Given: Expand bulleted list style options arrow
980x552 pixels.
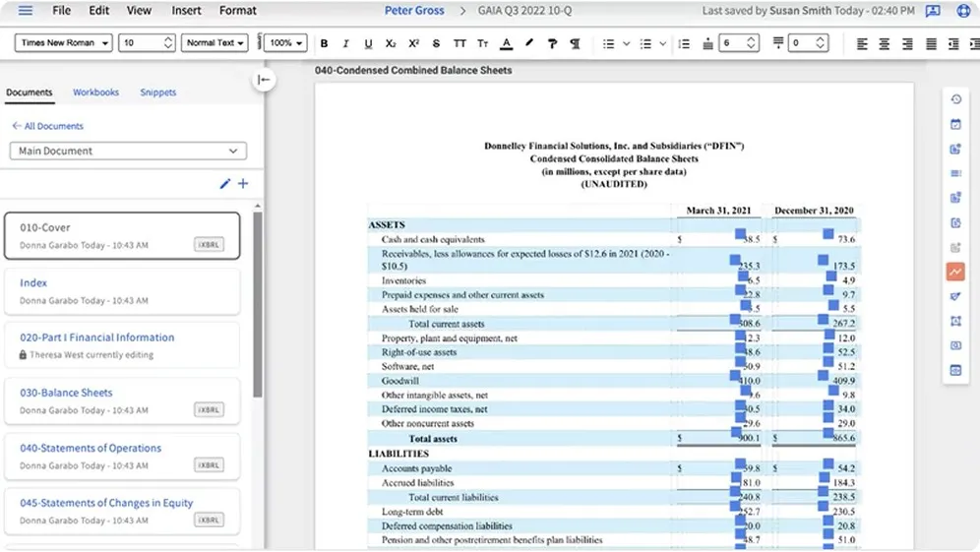Looking at the screenshot, I should tap(626, 43).
